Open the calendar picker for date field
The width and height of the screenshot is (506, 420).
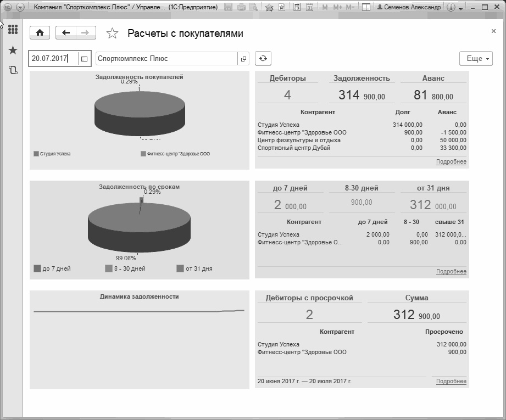(x=84, y=59)
